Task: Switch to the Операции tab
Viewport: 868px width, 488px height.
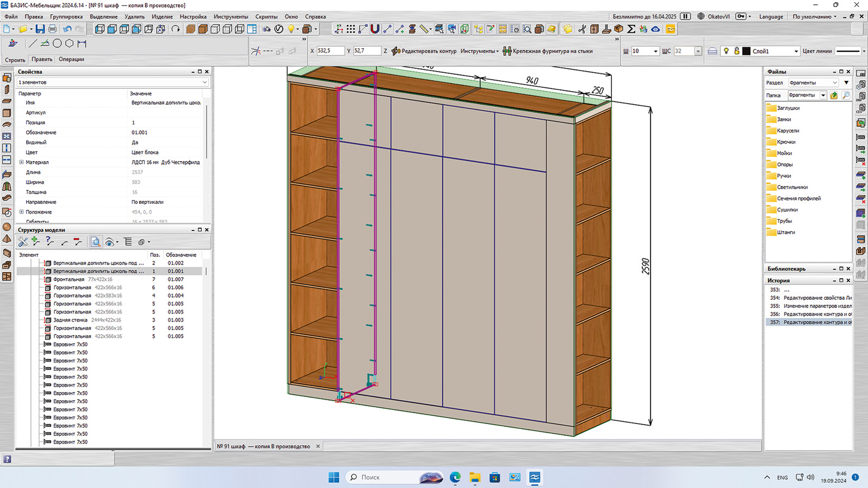Action: [71, 60]
